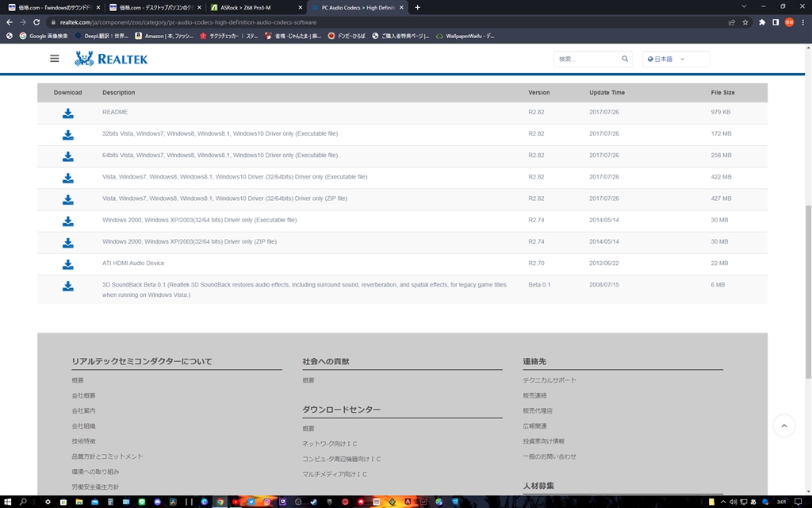The width and height of the screenshot is (812, 508).
Task: Download 422 MB 32/64bits executable driver
Action: 68,178
